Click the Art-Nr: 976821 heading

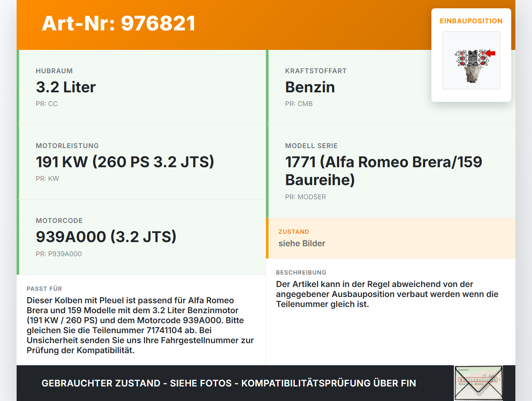[x=119, y=23]
